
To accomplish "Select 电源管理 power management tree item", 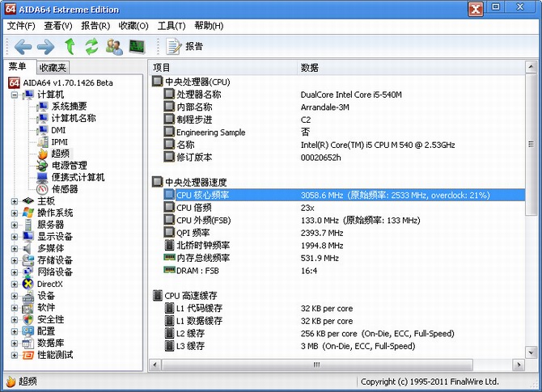I will pos(70,166).
